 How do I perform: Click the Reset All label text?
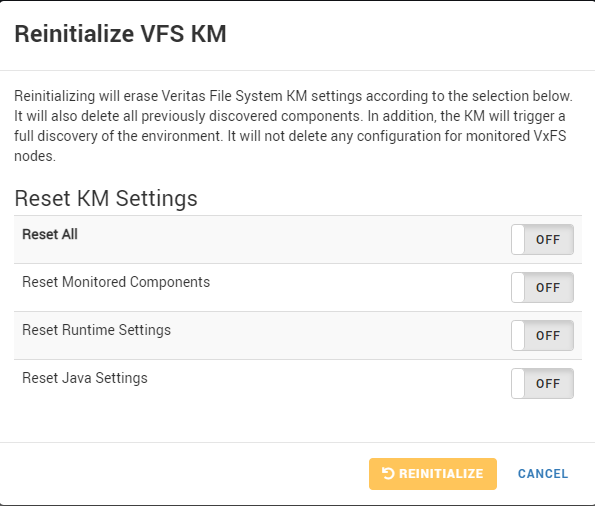click(50, 235)
